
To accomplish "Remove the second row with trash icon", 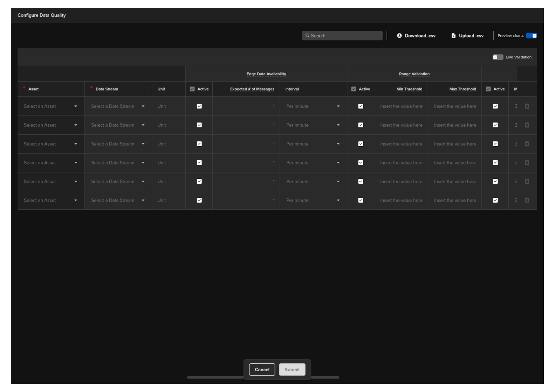I will (x=527, y=125).
